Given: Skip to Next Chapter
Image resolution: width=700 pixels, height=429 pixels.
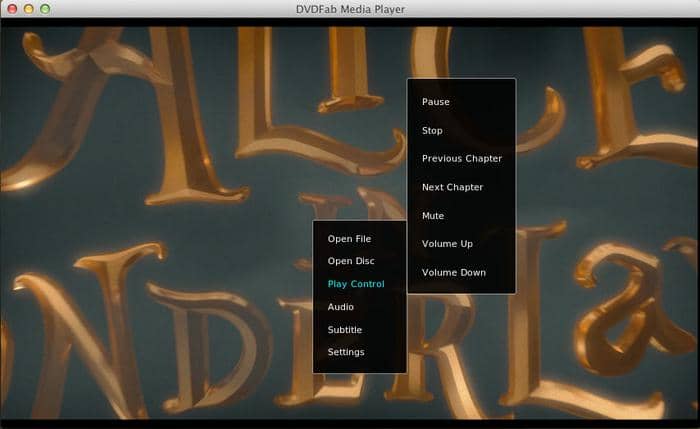Looking at the screenshot, I should [452, 187].
